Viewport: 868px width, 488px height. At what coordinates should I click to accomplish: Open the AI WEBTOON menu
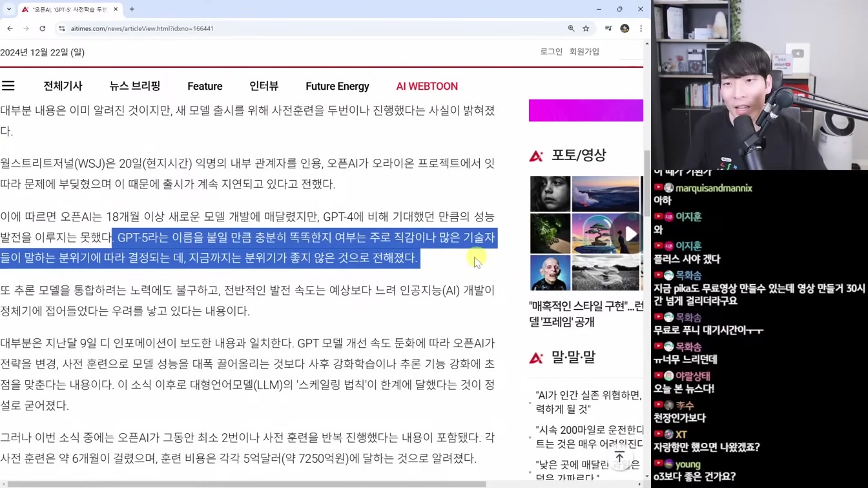427,86
